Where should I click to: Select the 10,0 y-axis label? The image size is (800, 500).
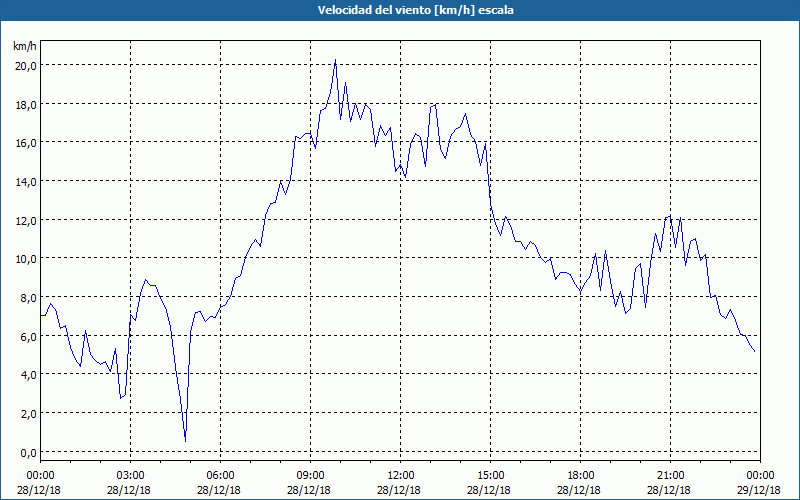[x=26, y=258]
